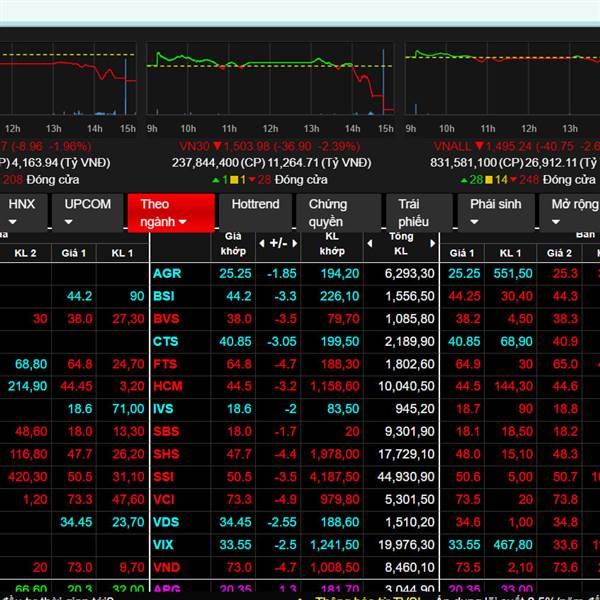
Task: Click BSI buy price 44.2 in Giá 1
Action: pos(80,296)
